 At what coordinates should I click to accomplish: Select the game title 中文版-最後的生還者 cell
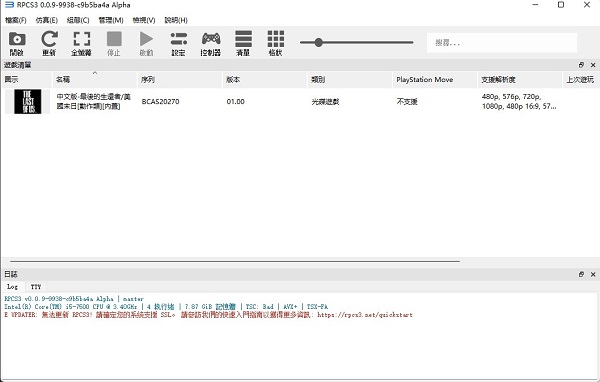pyautogui.click(x=94, y=101)
